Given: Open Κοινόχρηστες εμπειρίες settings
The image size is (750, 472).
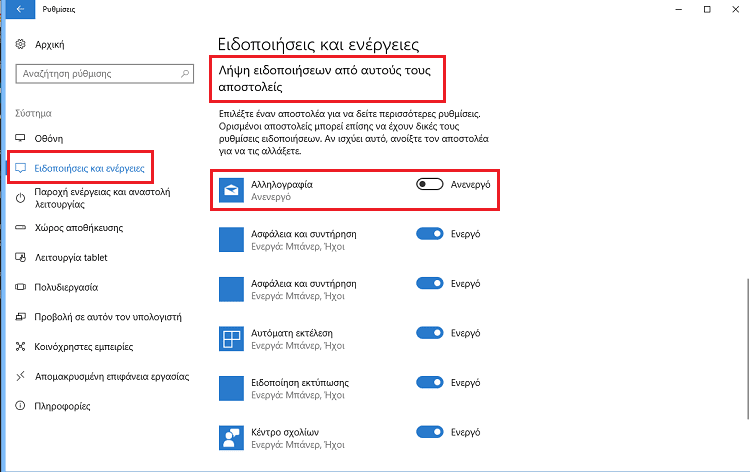Looking at the screenshot, I should [83, 347].
